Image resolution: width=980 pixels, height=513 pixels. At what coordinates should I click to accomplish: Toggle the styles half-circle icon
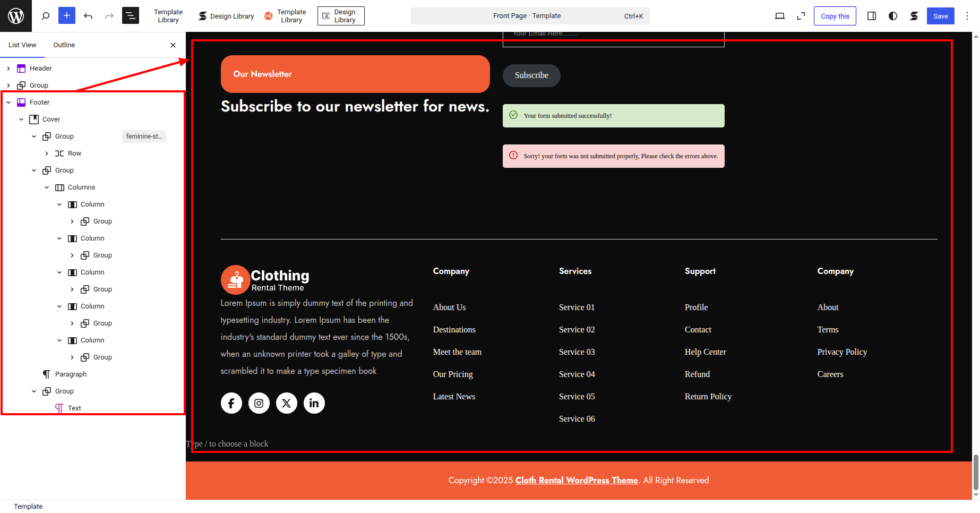[893, 16]
